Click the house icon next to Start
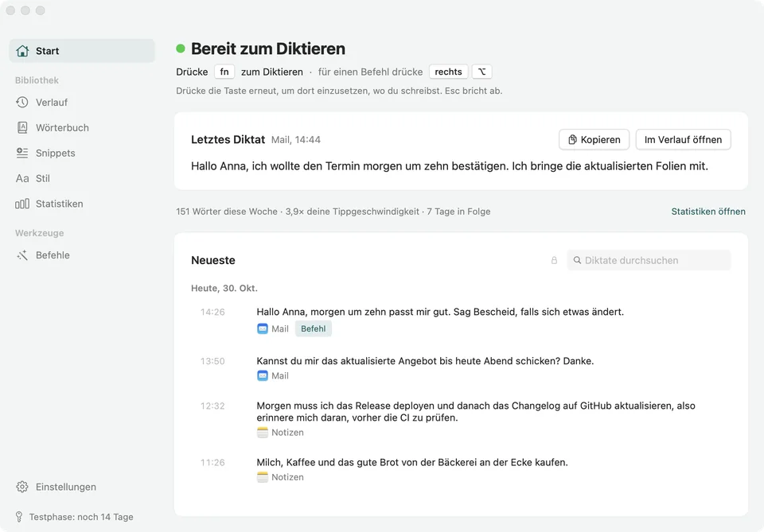Screen dimensions: 764x532 pyautogui.click(x=22, y=51)
